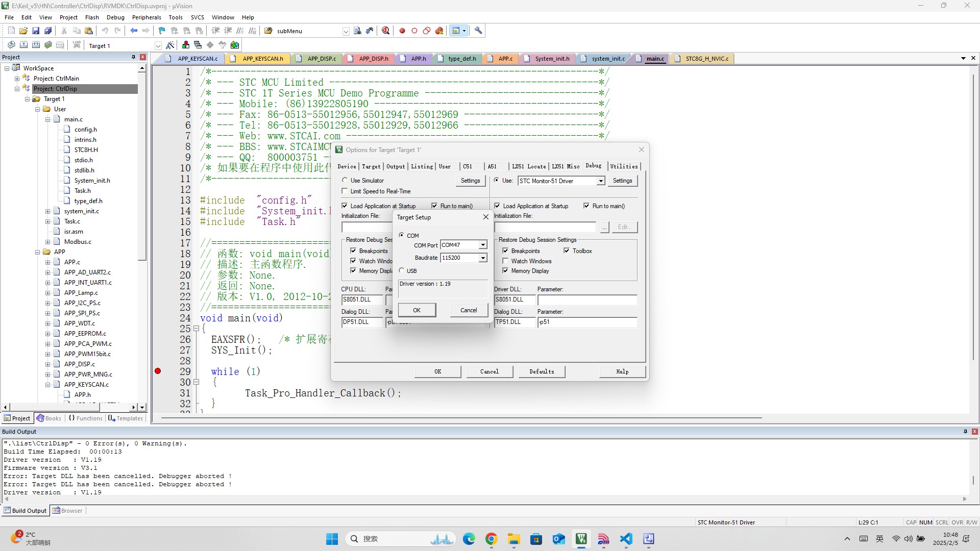
Task: Open Settings for the STC Monitor-51 Driver
Action: point(622,181)
